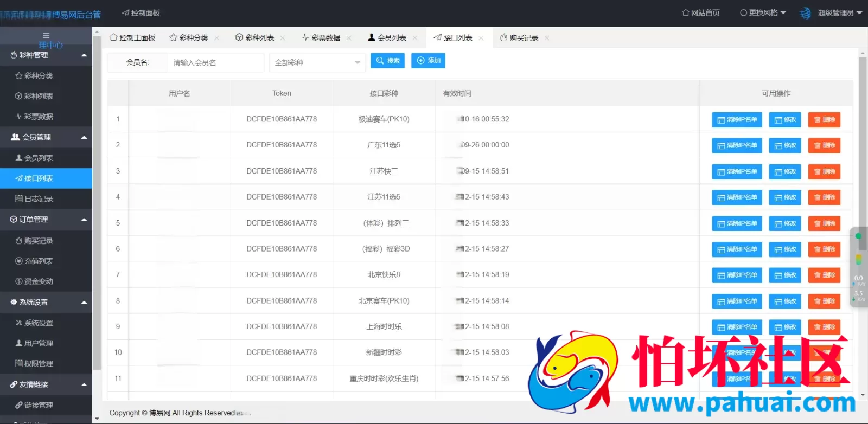This screenshot has width=868, height=424.
Task: Close the 会员列表 tab
Action: (415, 38)
